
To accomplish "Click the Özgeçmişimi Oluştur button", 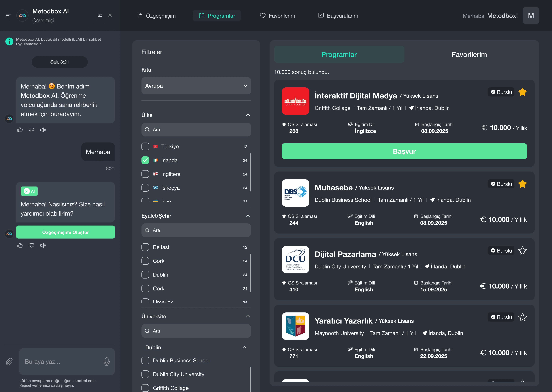I will [65, 232].
